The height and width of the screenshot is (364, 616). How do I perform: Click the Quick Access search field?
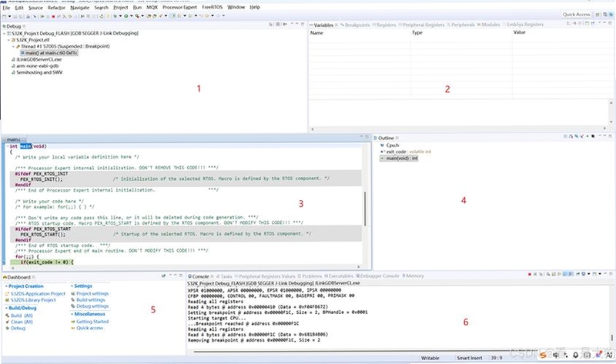(x=576, y=15)
